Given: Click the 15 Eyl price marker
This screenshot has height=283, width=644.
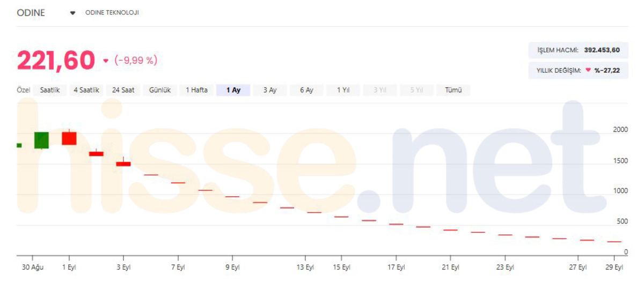Looking at the screenshot, I should point(341,217).
